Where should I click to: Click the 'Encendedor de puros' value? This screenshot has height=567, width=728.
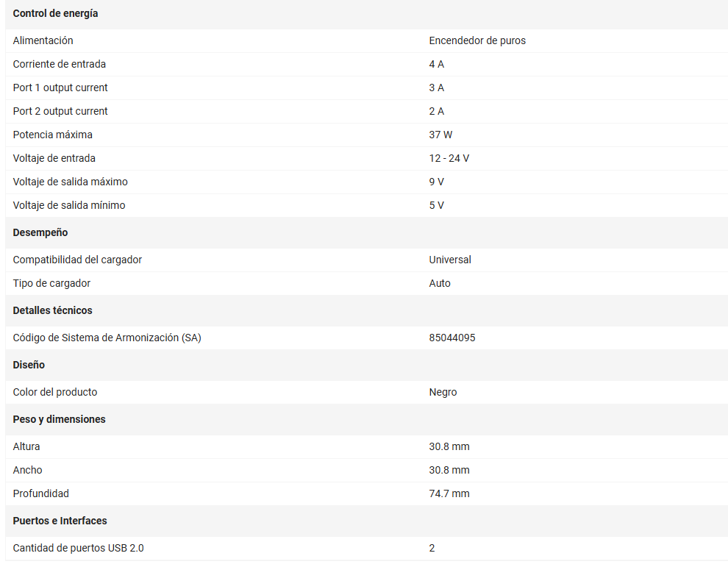(477, 40)
